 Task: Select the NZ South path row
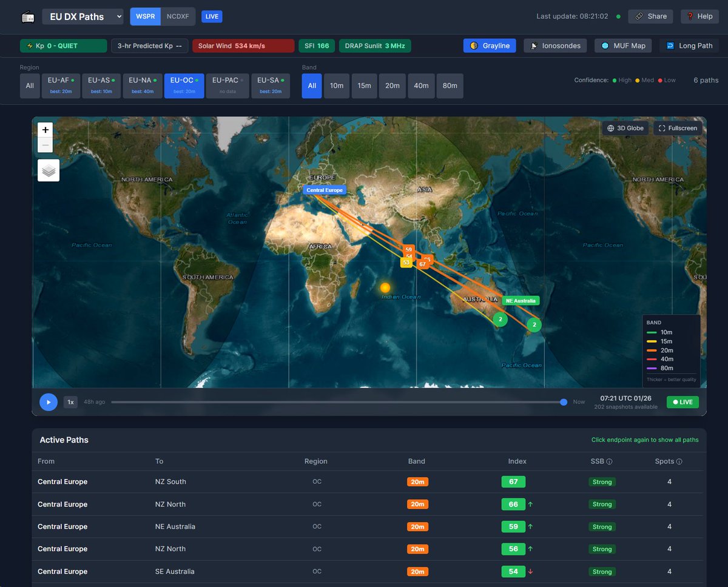tap(369, 481)
